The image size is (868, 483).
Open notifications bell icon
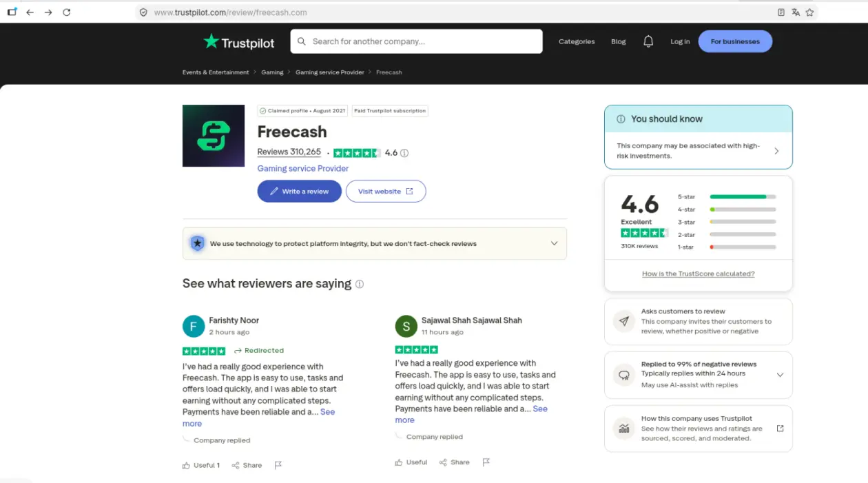click(648, 41)
